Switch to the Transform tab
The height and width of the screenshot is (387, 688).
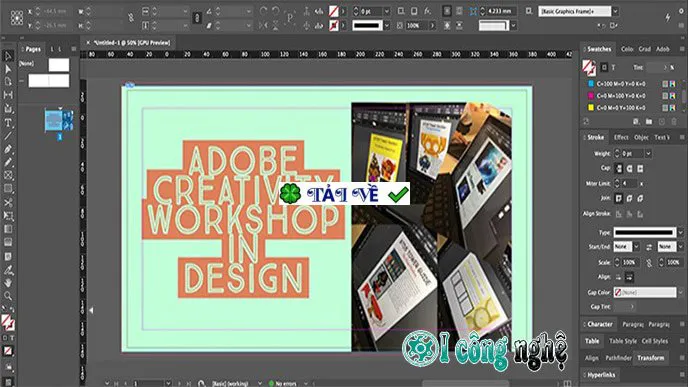click(651, 358)
